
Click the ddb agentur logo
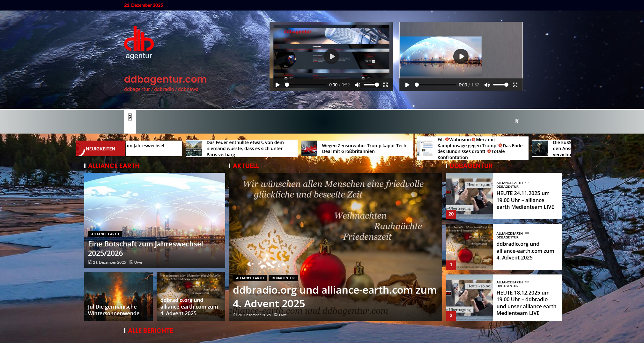[139, 43]
